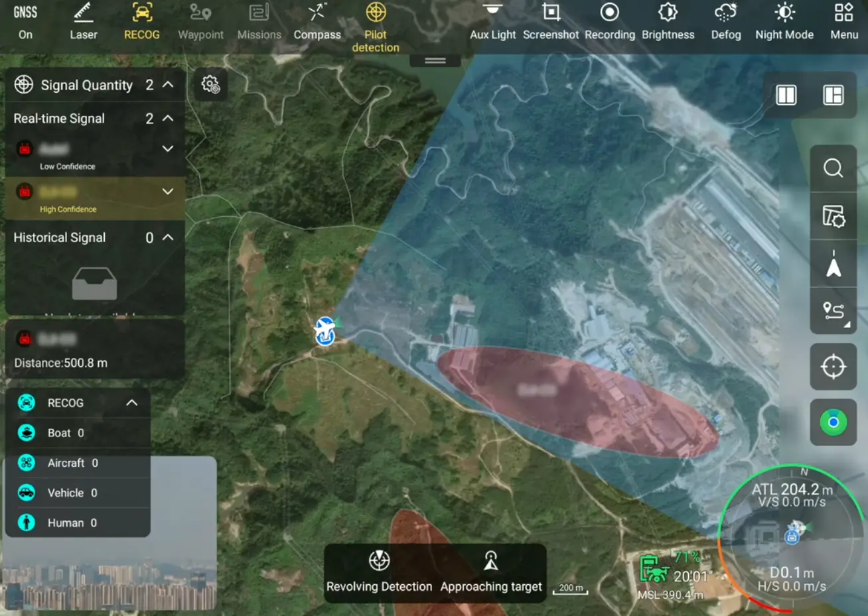Collapse the RECOG object list
The width and height of the screenshot is (868, 616).
click(x=132, y=403)
